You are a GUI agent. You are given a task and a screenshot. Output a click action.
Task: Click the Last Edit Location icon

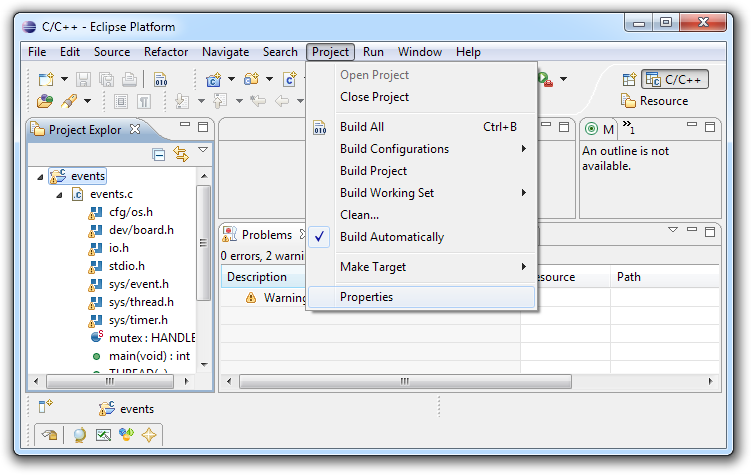click(258, 101)
